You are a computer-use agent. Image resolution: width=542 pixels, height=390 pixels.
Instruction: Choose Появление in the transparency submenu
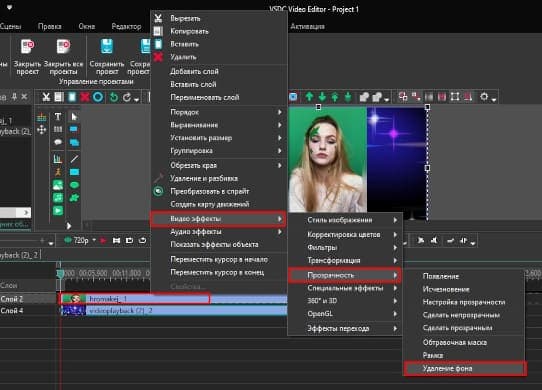click(x=464, y=276)
